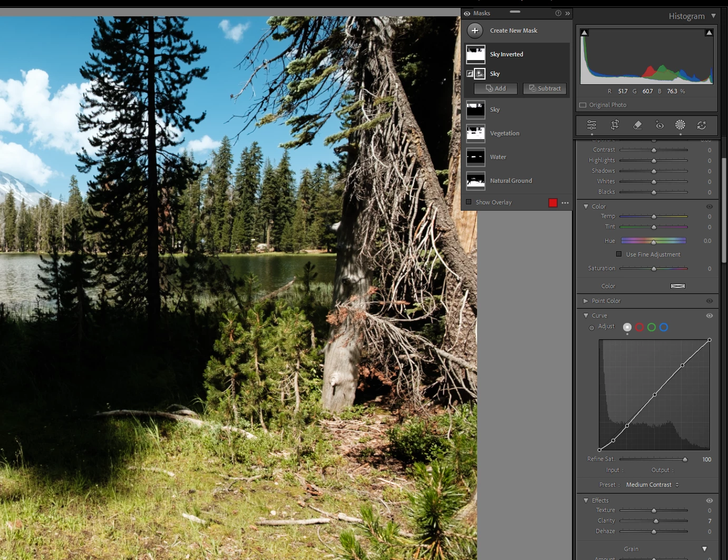
Task: Toggle shadow clipping indicator in histogram
Action: pyautogui.click(x=584, y=33)
